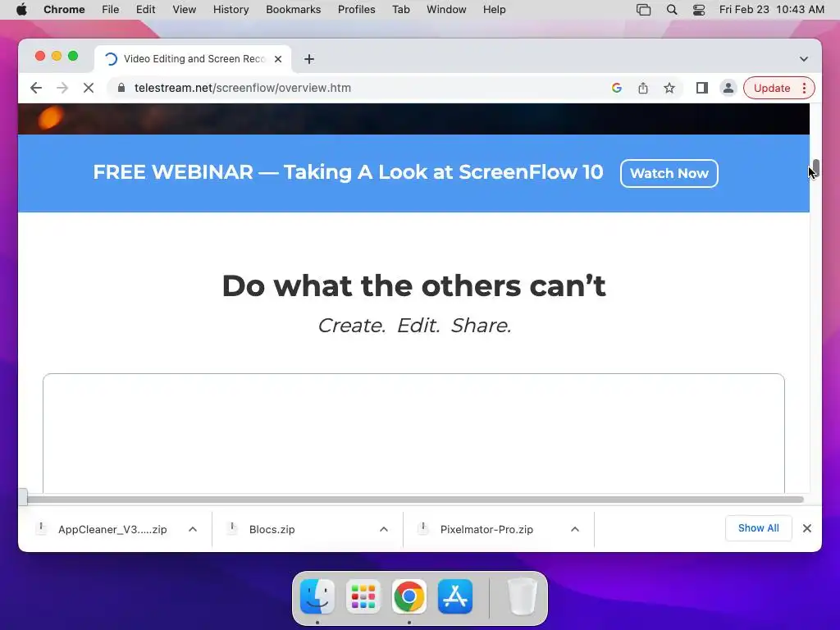The width and height of the screenshot is (840, 630).
Task: Open Chrome from the Dock
Action: click(409, 596)
